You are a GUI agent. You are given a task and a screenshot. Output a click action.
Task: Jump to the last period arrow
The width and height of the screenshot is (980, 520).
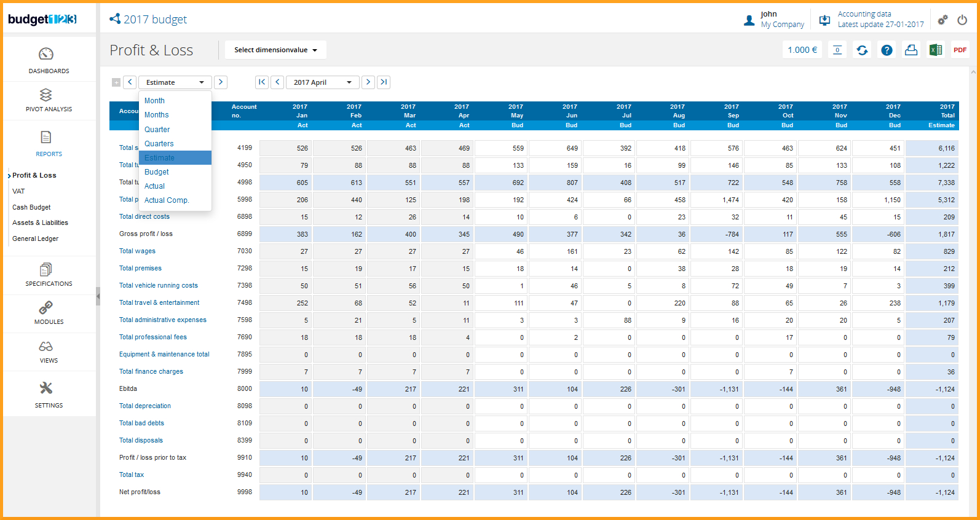[x=384, y=82]
